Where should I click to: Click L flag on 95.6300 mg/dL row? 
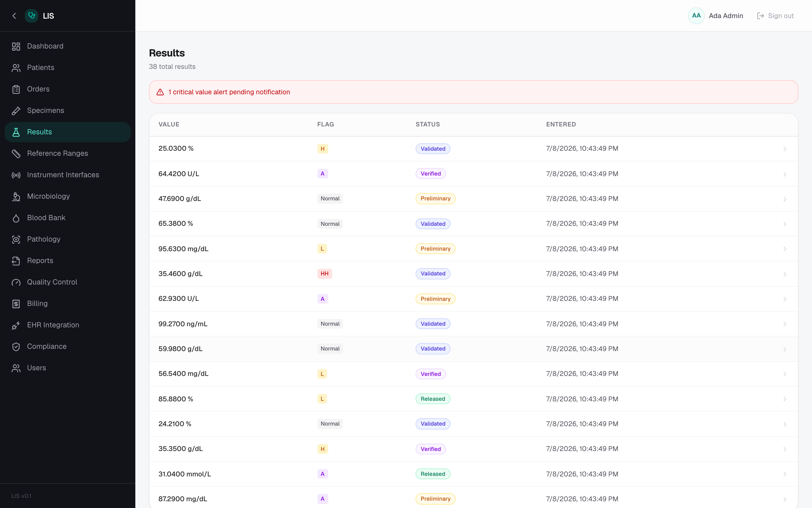(x=322, y=249)
